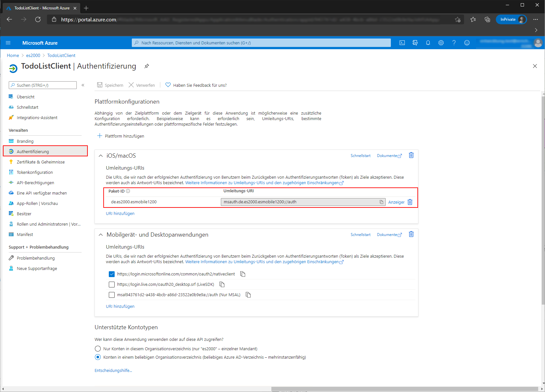Click Verwerfen in the command bar
Viewport: 545px width, 392px height.
pyautogui.click(x=142, y=85)
